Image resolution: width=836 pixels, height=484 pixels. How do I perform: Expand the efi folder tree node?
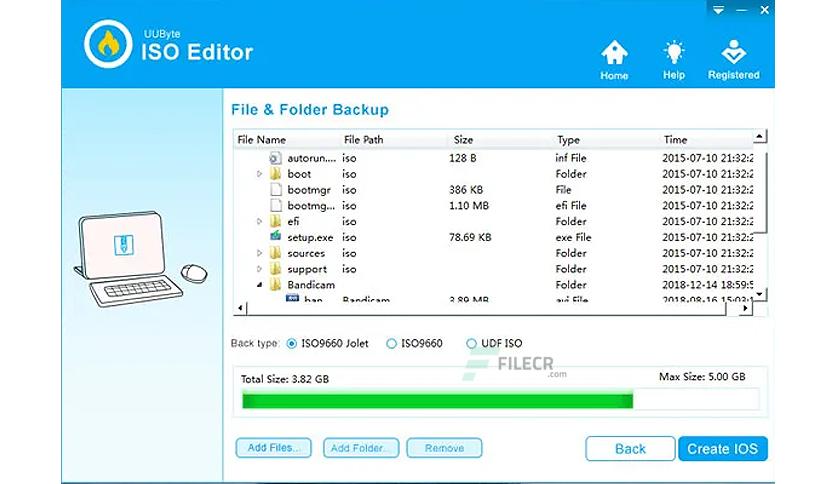click(x=260, y=221)
